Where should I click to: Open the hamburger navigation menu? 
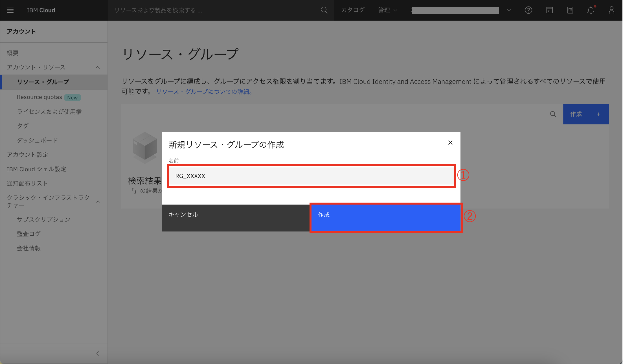[x=10, y=10]
